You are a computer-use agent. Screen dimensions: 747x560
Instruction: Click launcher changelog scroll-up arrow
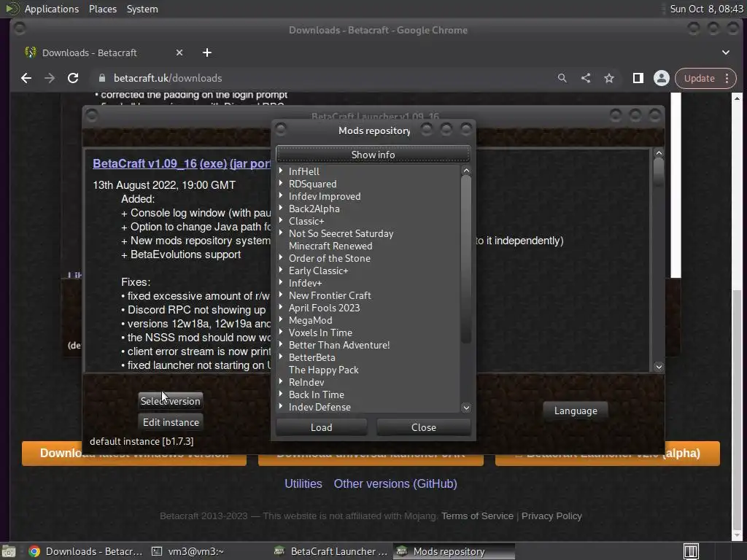tap(659, 153)
